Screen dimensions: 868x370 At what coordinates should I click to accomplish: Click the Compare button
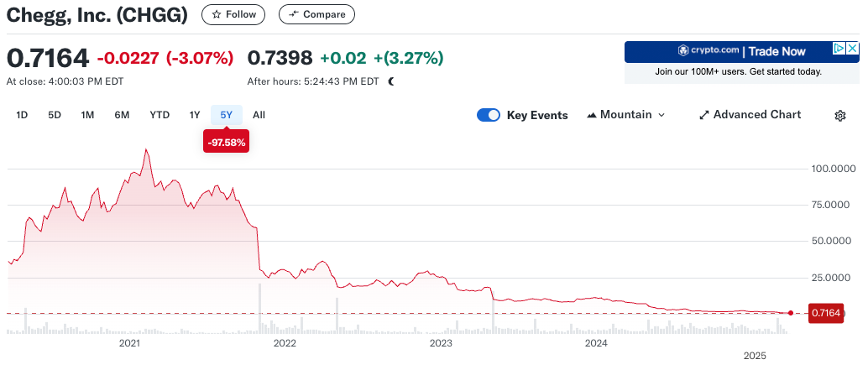[x=316, y=14]
